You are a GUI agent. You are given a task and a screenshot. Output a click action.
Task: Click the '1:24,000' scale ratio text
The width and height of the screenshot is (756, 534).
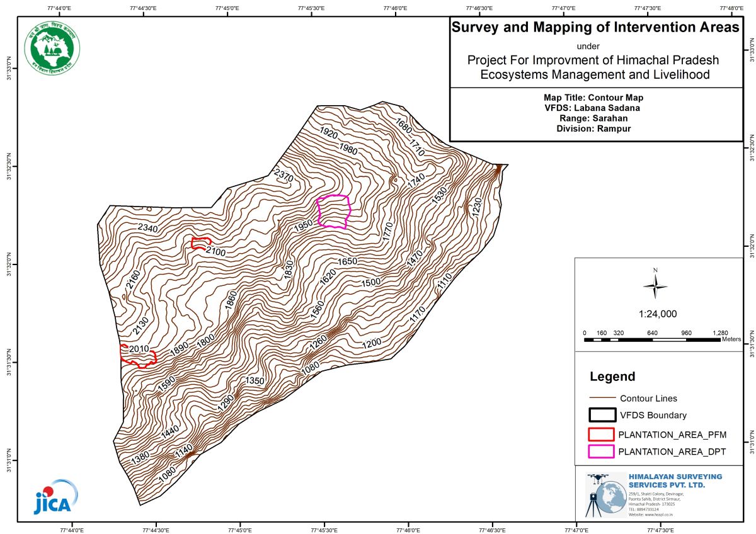657,314
